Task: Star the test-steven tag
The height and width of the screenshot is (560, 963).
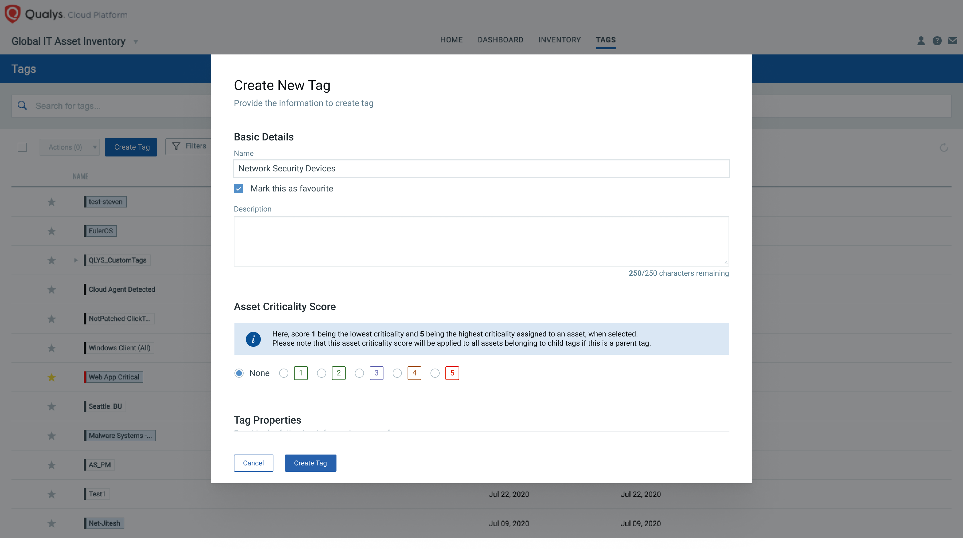Action: pos(52,202)
